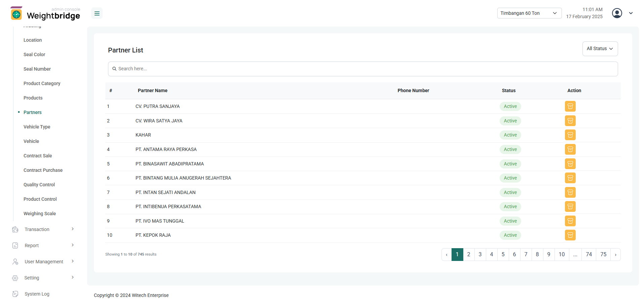Screen dimensions: 644x305
Task: Select Contract Purchase in sidebar
Action: tap(43, 170)
